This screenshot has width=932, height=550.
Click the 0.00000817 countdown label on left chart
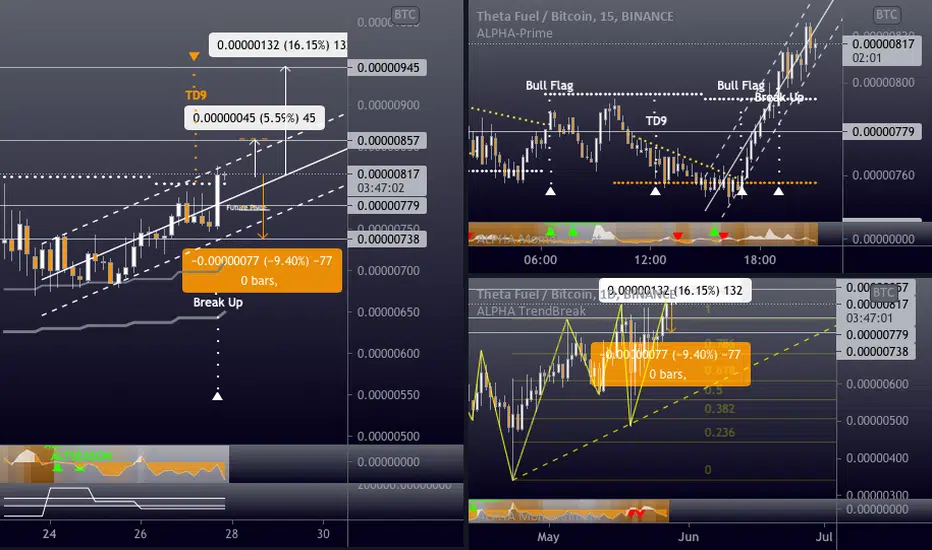point(387,181)
